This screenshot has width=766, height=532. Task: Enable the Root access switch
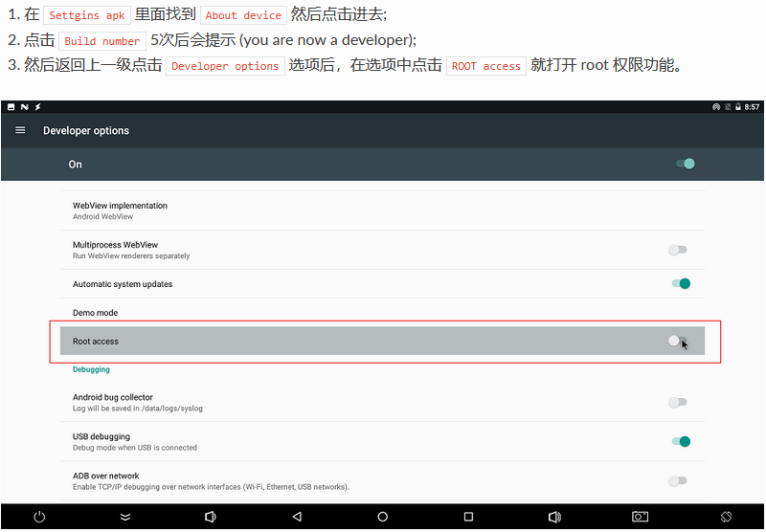pos(678,341)
